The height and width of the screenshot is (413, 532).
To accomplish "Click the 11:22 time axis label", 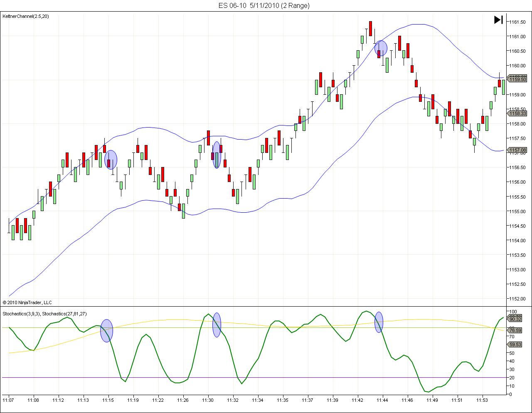I will pyautogui.click(x=158, y=400).
